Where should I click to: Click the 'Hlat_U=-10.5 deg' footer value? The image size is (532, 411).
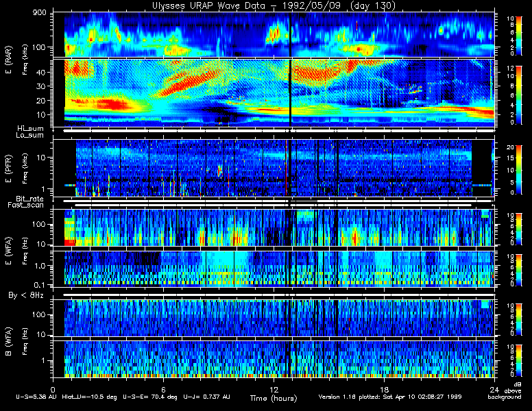tap(90, 397)
